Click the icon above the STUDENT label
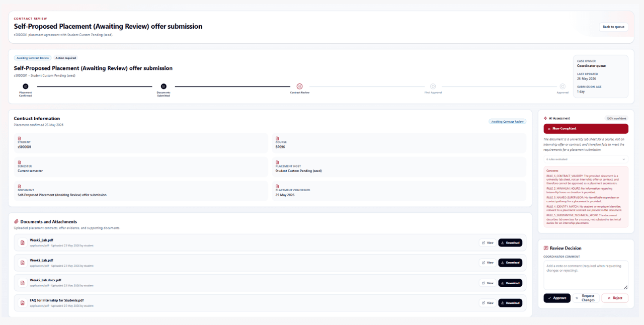The width and height of the screenshot is (644, 325). (x=20, y=138)
